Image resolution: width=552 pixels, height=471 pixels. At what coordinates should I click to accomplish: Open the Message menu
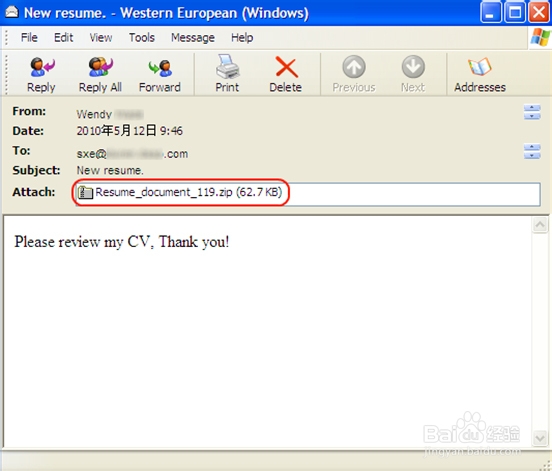[193, 37]
